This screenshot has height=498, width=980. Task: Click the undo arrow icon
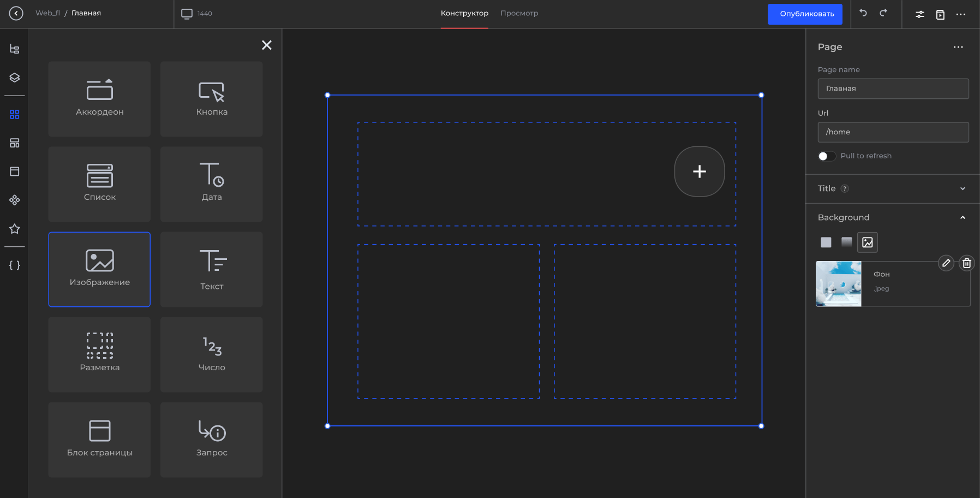(x=863, y=13)
